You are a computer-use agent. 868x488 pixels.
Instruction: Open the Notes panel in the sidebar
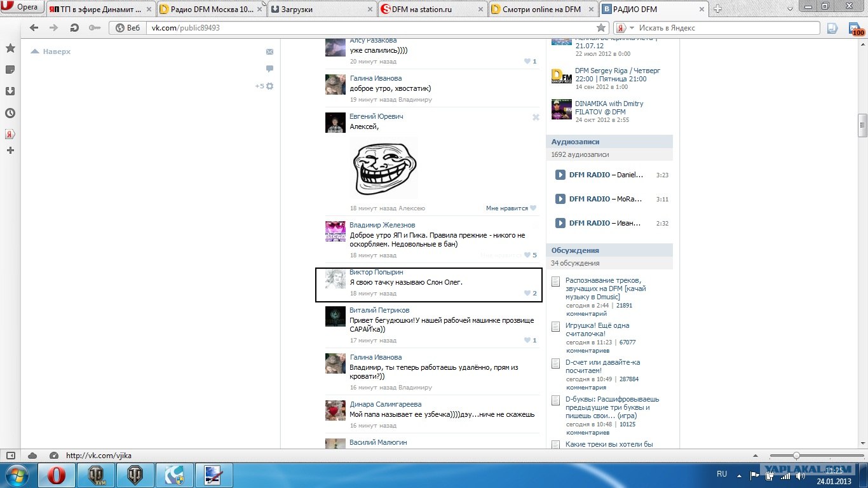tap(10, 69)
